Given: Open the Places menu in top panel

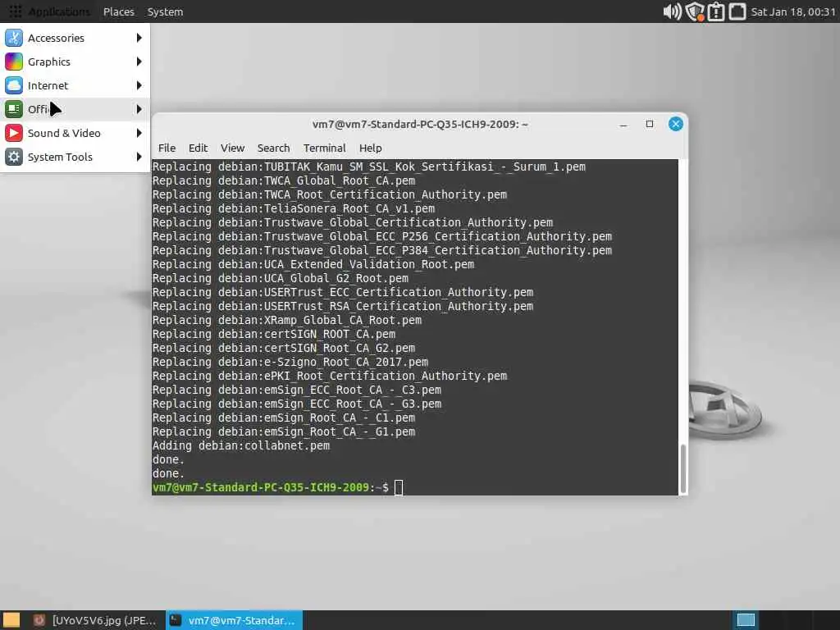Looking at the screenshot, I should coord(119,11).
